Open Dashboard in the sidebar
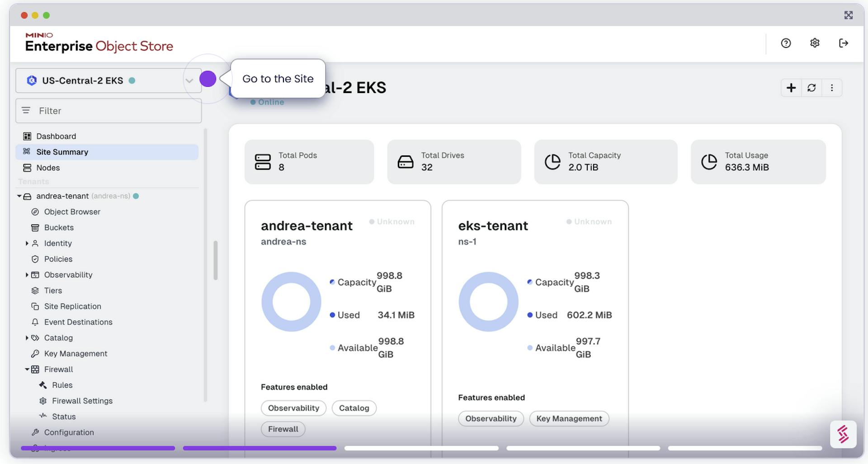Viewport: 868px width, 464px height. pos(56,136)
